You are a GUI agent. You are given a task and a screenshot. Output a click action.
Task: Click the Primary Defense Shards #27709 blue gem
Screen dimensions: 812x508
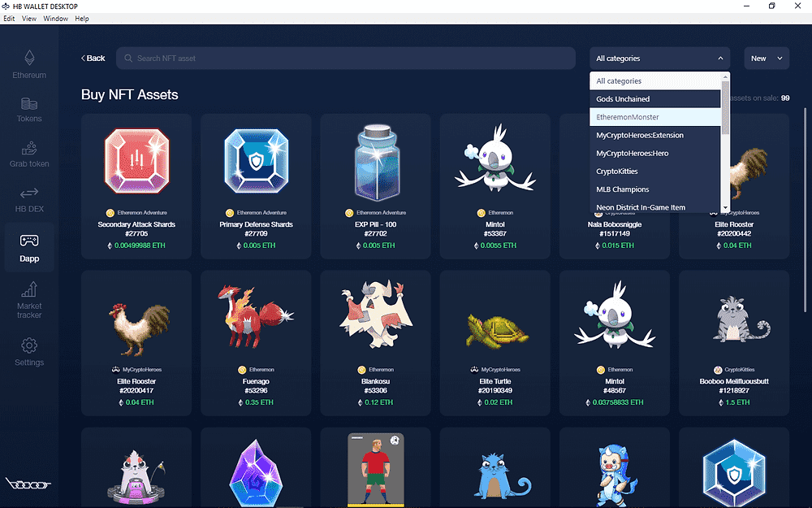point(257,161)
